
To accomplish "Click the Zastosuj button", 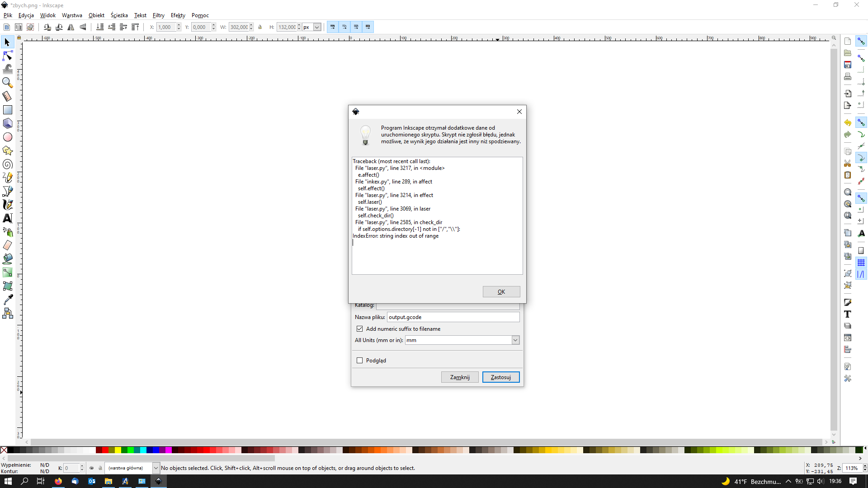I will point(500,377).
